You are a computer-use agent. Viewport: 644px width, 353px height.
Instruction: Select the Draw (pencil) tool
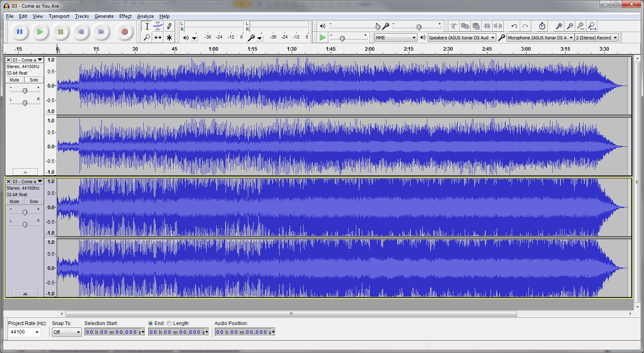click(169, 26)
